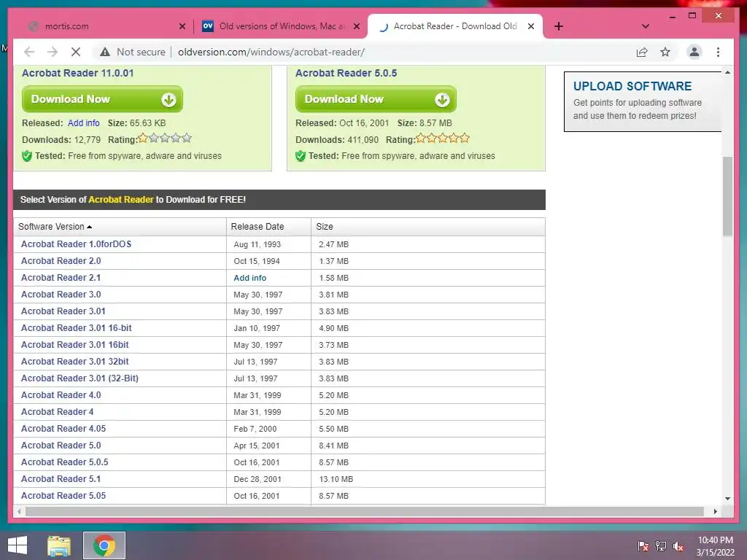Sort by Software Version column header

(55, 227)
